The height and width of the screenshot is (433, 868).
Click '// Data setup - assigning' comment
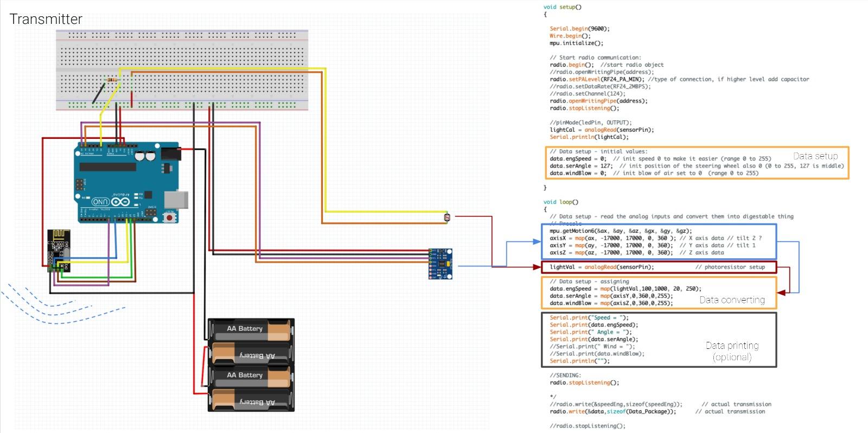point(589,282)
